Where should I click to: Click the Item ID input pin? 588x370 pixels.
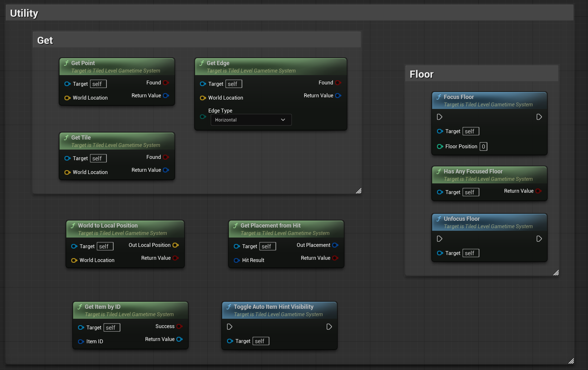pyautogui.click(x=81, y=342)
